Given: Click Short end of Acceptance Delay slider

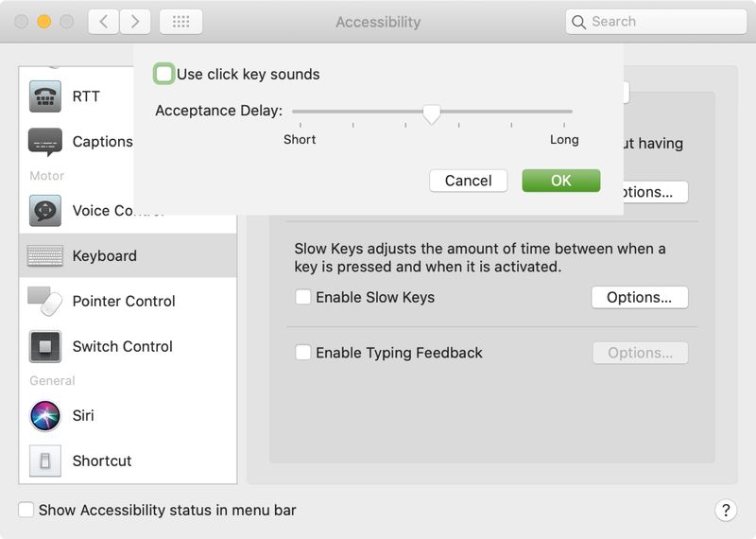Looking at the screenshot, I should click(300, 112).
